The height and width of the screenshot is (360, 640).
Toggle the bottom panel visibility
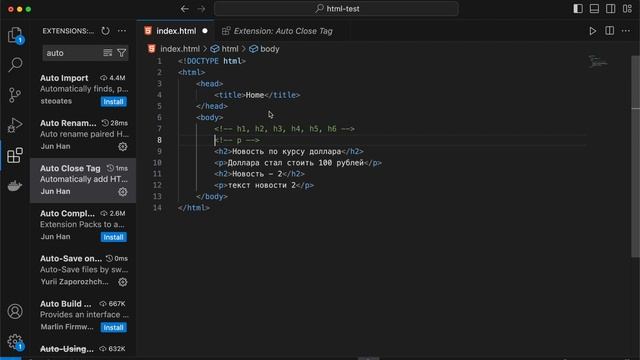[594, 9]
